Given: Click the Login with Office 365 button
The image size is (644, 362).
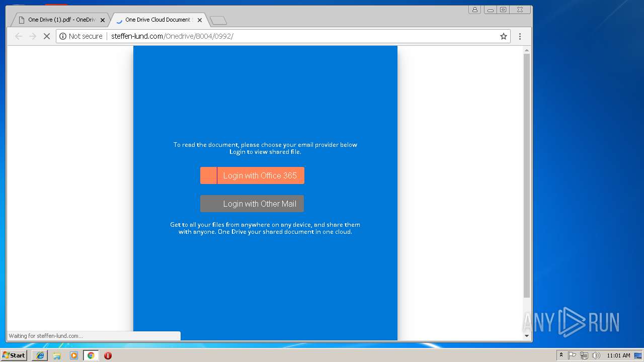Looking at the screenshot, I should [252, 175].
